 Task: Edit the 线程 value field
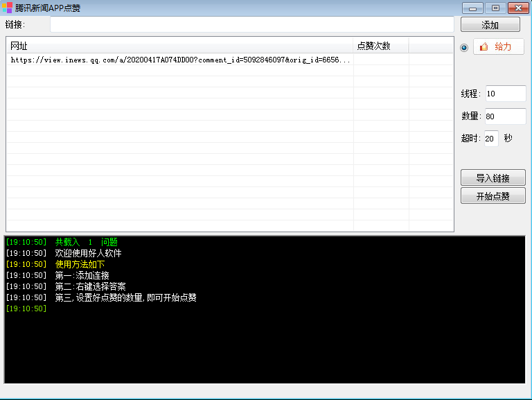[506, 94]
